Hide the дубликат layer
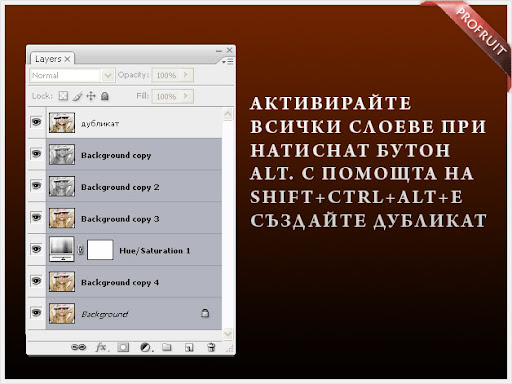Viewport: 512px width, 384px height. tap(36, 122)
